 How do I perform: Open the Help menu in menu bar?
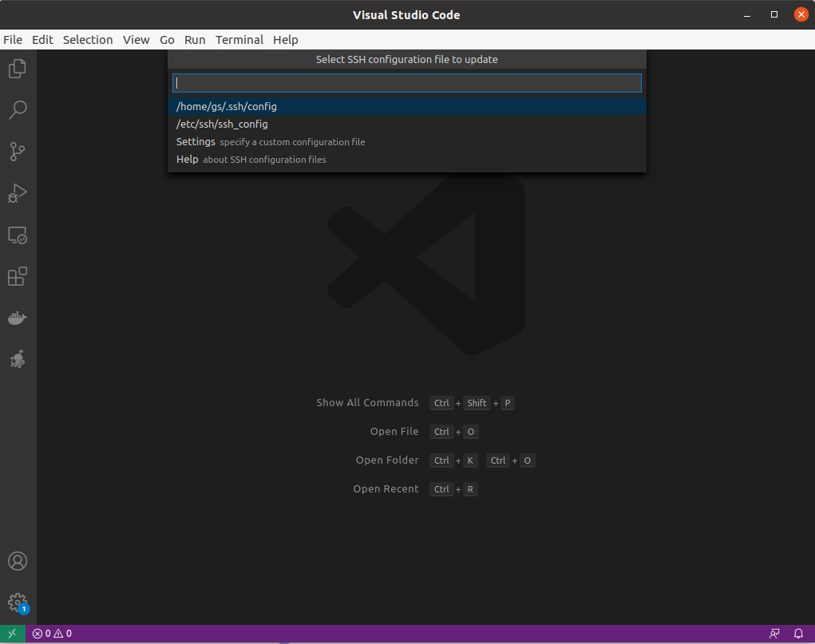pyautogui.click(x=285, y=40)
